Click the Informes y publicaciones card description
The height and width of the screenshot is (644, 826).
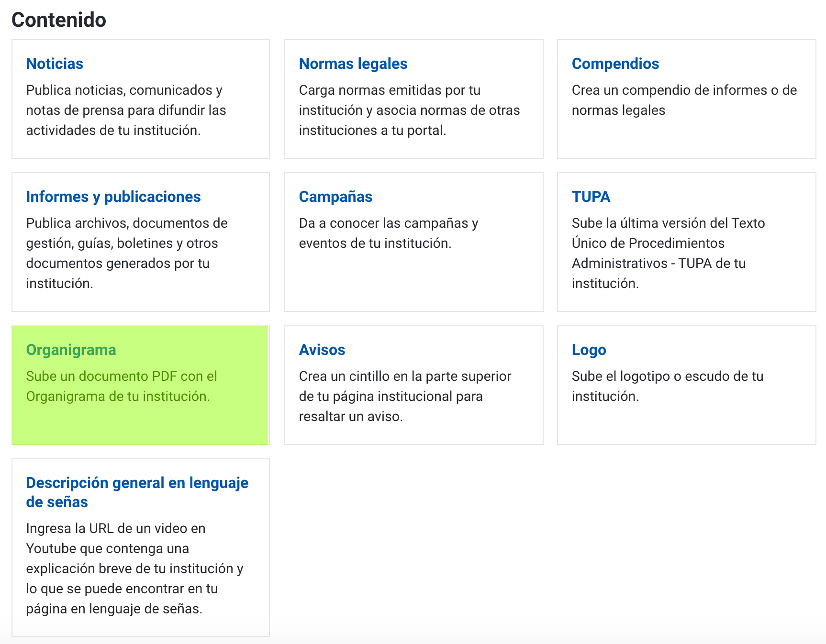(127, 253)
